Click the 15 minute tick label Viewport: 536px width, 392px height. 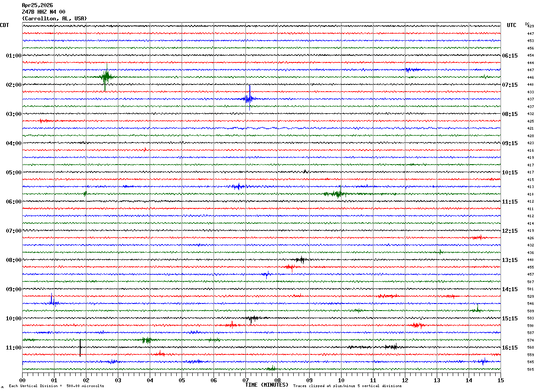coord(500,380)
